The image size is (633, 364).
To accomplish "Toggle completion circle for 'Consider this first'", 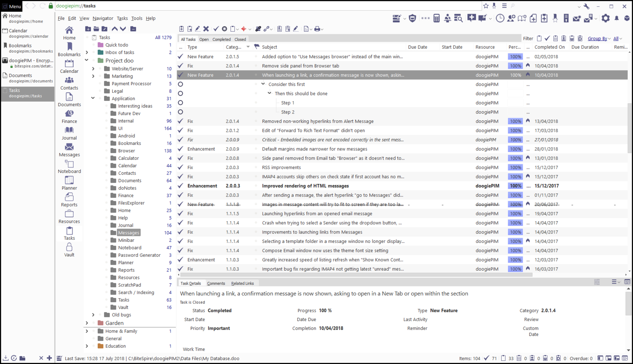I will [181, 84].
